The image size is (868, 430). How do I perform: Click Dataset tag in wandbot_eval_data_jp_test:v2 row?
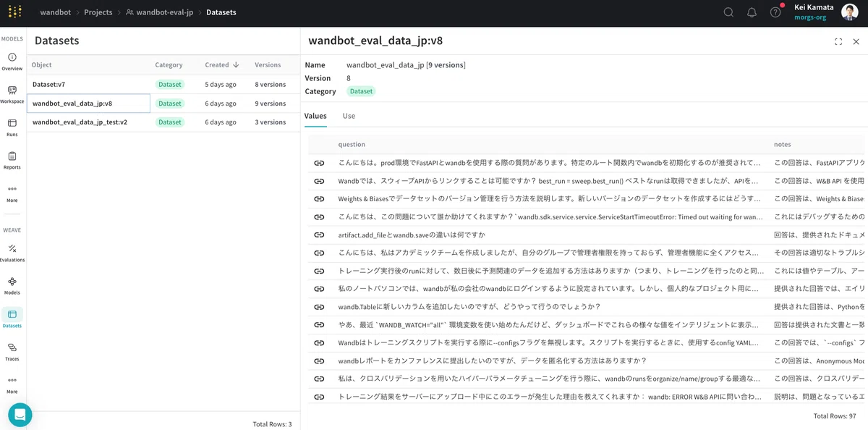tap(170, 122)
